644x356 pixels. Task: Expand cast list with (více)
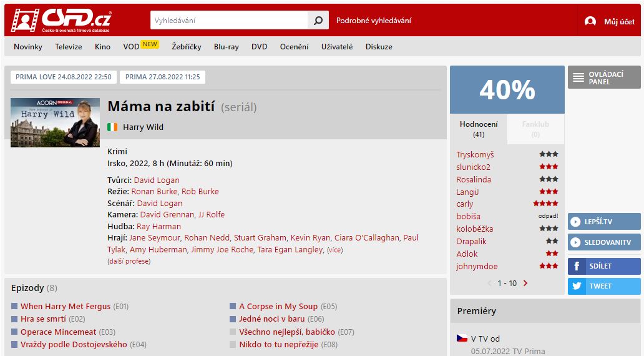pos(334,250)
